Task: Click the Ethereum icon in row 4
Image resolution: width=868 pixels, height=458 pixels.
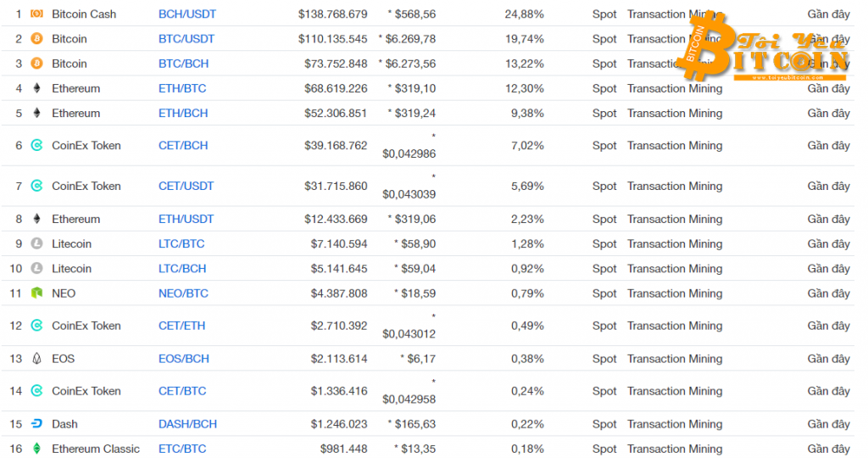Action: (36, 88)
